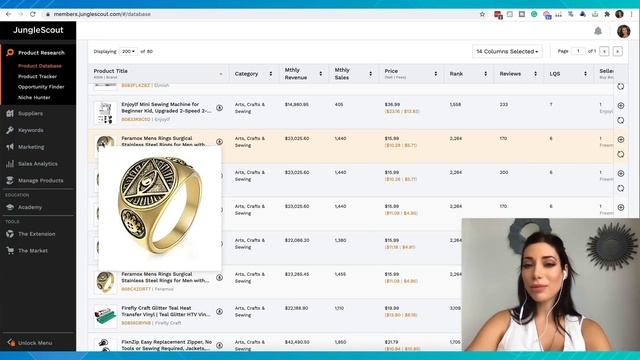Go to previous page arrow

point(604,51)
